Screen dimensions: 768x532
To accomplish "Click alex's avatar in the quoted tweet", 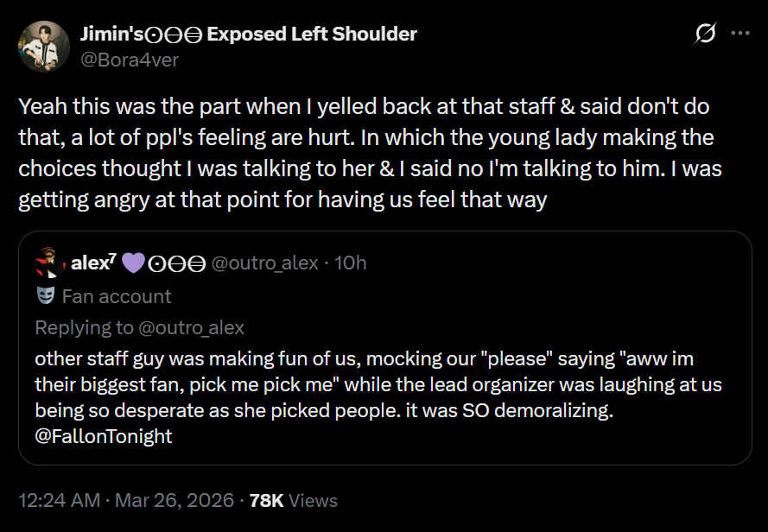I will [x=47, y=262].
